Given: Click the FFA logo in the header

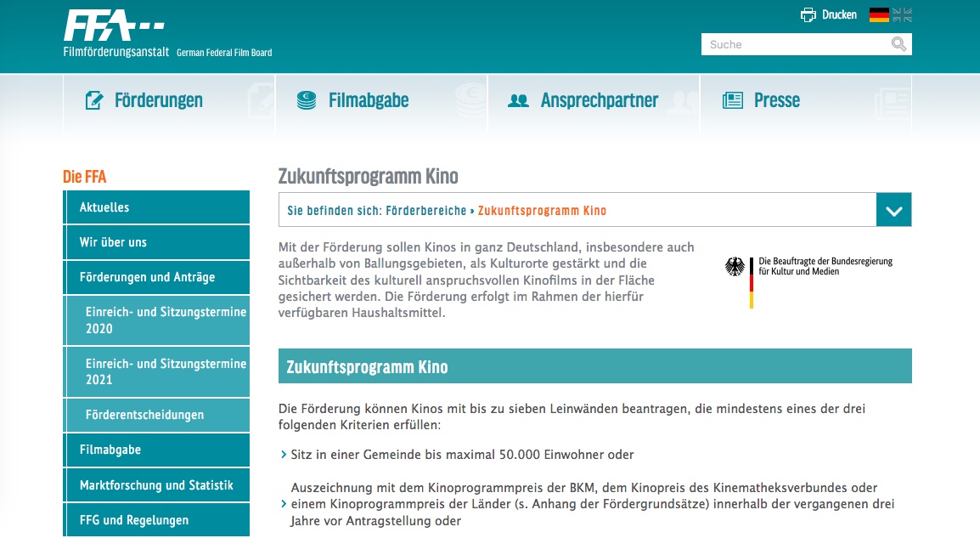Looking at the screenshot, I should [x=115, y=28].
